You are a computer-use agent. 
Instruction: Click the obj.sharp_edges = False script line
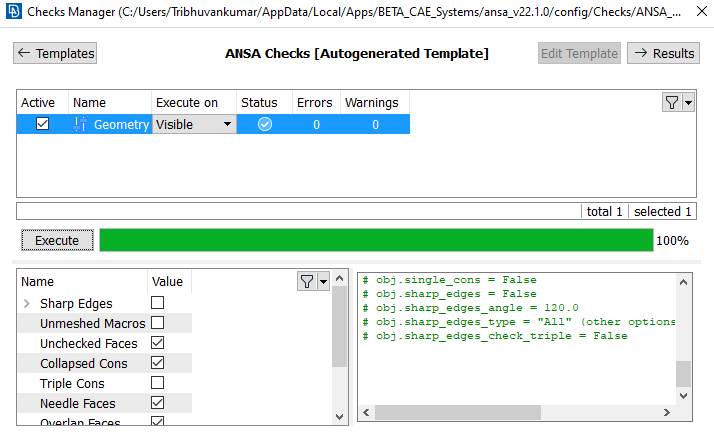pos(449,294)
